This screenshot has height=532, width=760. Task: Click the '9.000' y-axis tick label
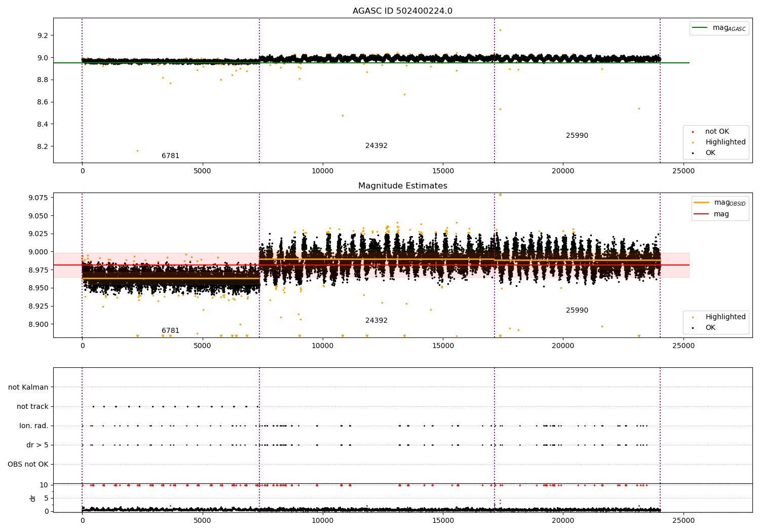(39, 252)
